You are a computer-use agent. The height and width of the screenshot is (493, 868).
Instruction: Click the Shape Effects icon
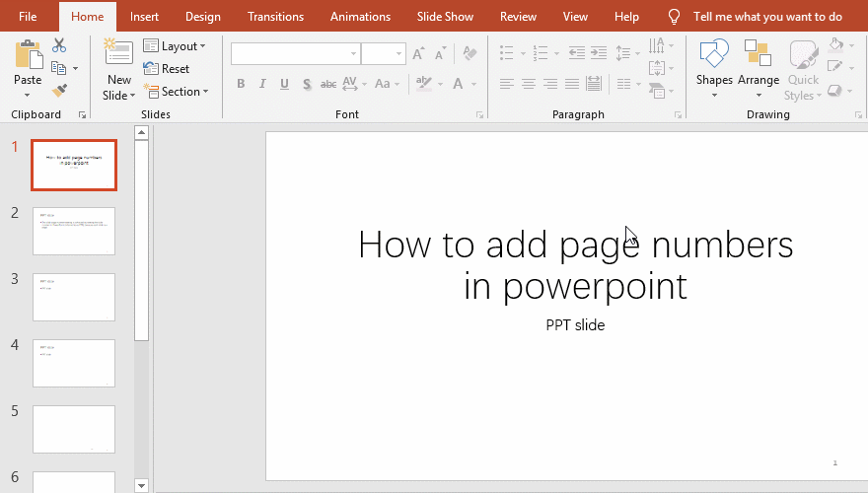click(834, 90)
